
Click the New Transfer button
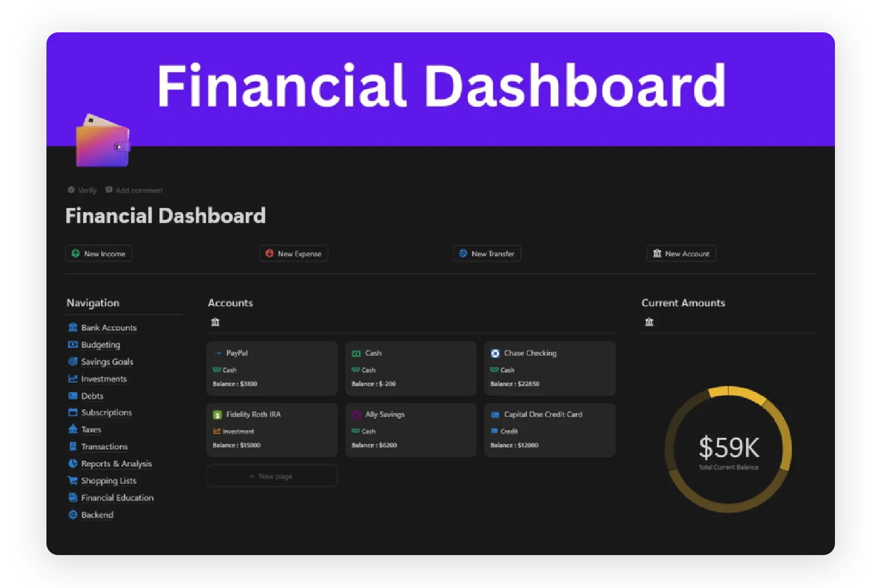click(x=487, y=253)
